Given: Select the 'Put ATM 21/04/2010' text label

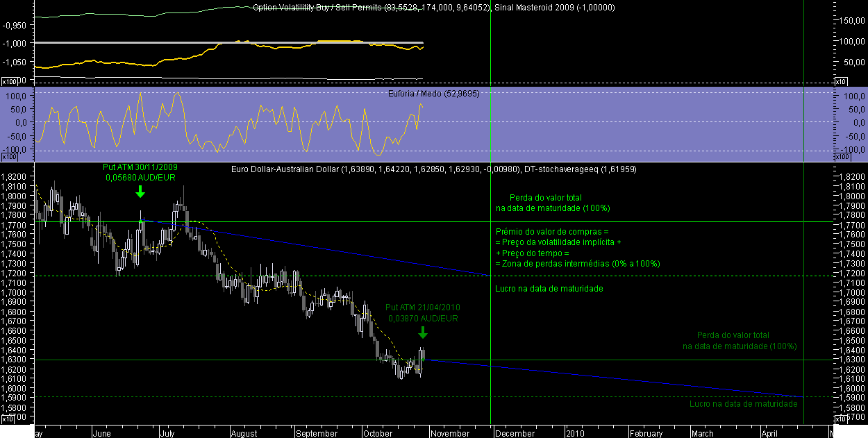Looking at the screenshot, I should [x=423, y=308].
